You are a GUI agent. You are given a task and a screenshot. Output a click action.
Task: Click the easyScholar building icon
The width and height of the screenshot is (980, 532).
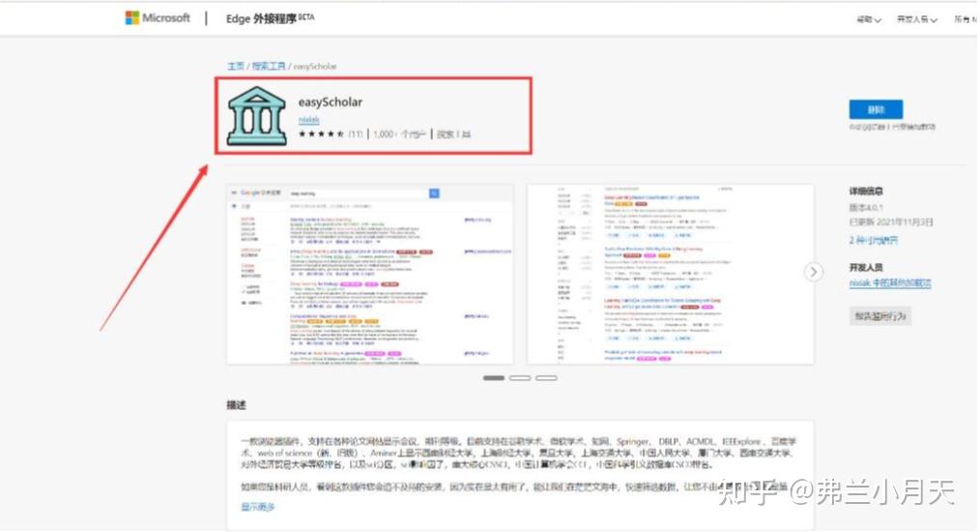(257, 116)
